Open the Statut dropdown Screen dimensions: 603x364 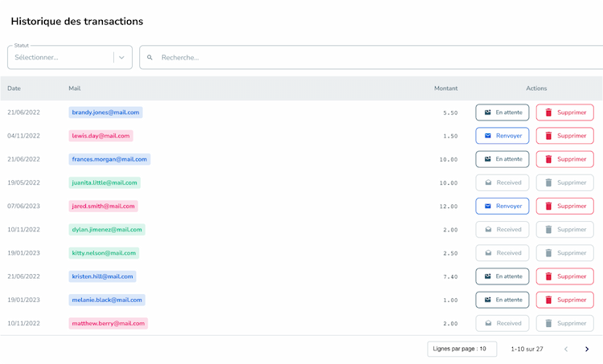click(60, 58)
